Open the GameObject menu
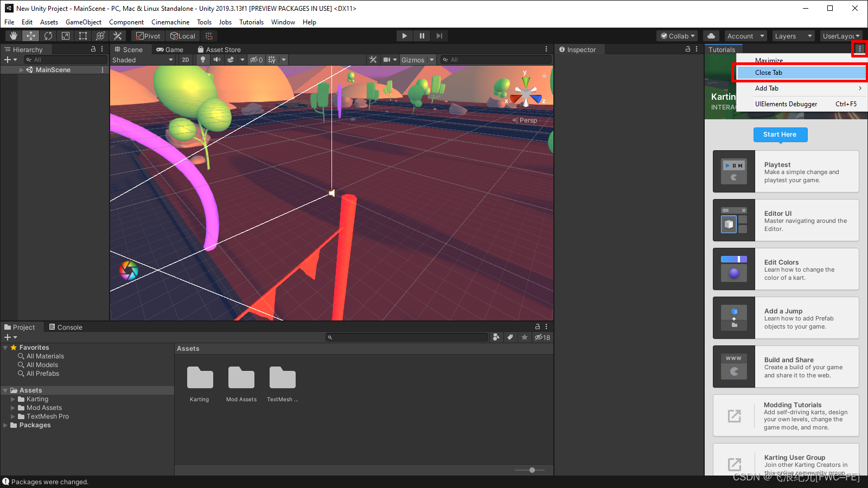Screen dimensions: 868x488 (84, 22)
